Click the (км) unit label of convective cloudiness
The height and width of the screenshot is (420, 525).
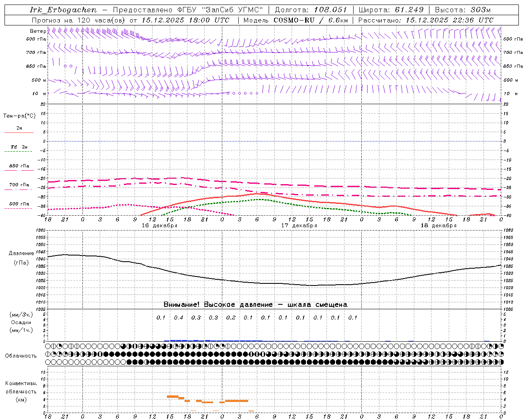pos(21,399)
